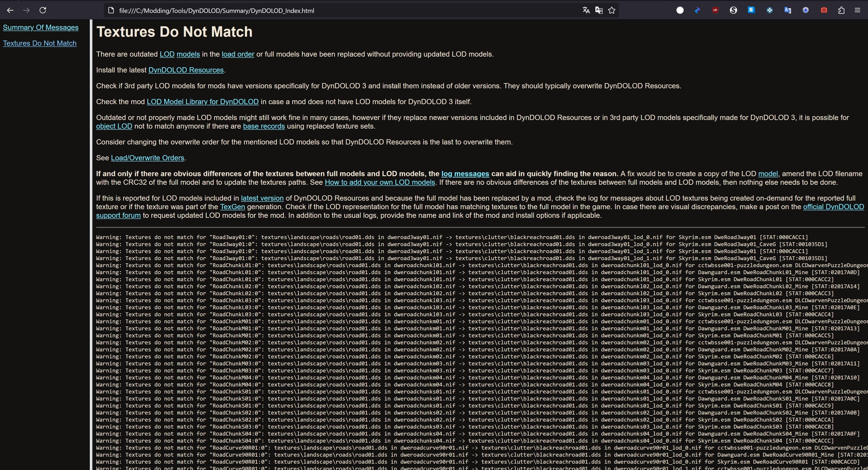The width and height of the screenshot is (868, 470).
Task: Open the uBlock Origin extension icon
Action: 715,10
